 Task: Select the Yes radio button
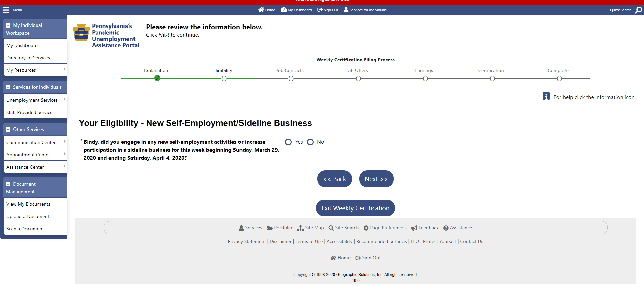pyautogui.click(x=288, y=142)
